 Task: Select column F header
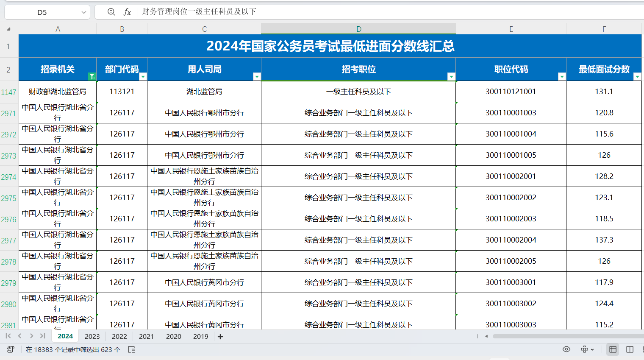(x=604, y=29)
